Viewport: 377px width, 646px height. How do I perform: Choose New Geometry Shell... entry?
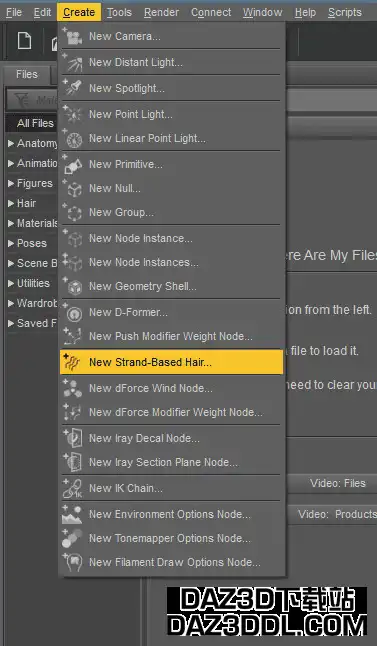[x=171, y=286]
